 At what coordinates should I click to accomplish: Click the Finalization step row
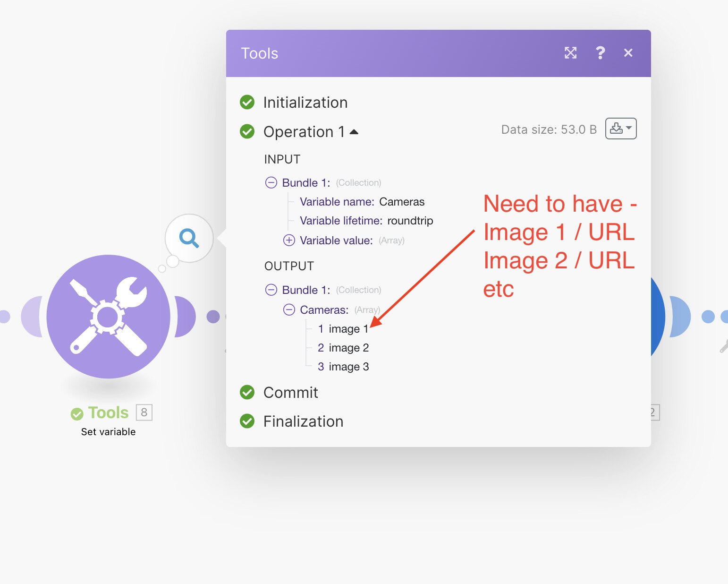[x=292, y=421]
